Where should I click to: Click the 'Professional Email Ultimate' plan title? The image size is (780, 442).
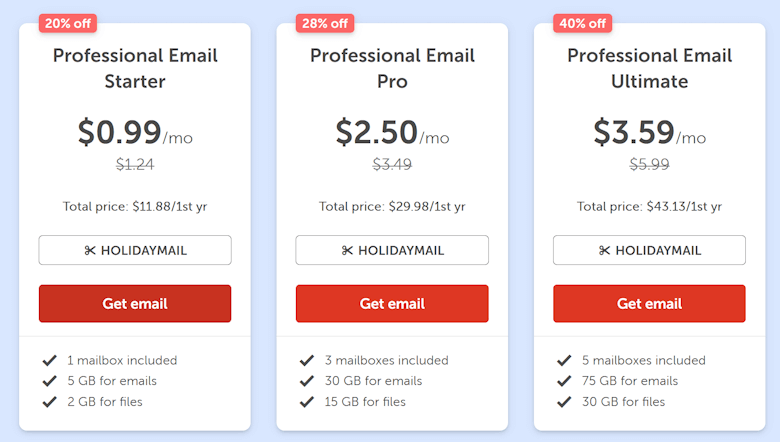[649, 68]
